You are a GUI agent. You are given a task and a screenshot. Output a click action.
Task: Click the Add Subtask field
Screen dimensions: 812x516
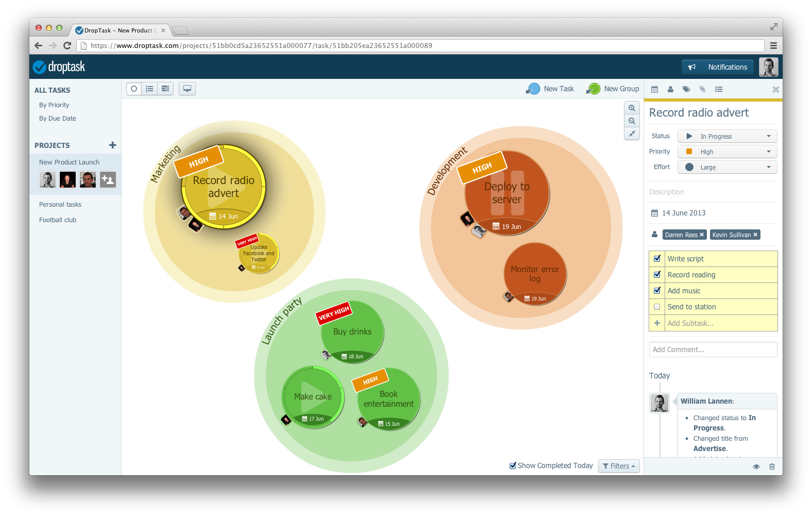pos(721,323)
